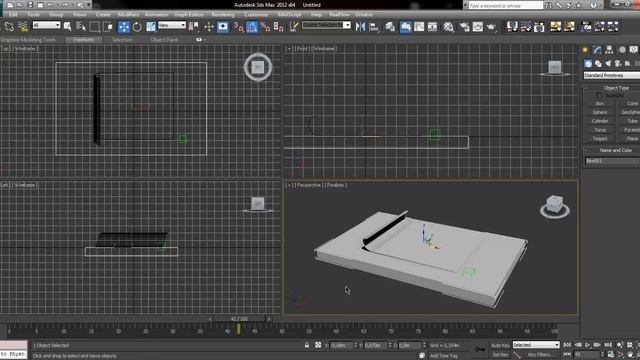Viewport: 640px width, 360px height.
Task: Switch to the Hierarchy command panel
Action: pyautogui.click(x=609, y=50)
